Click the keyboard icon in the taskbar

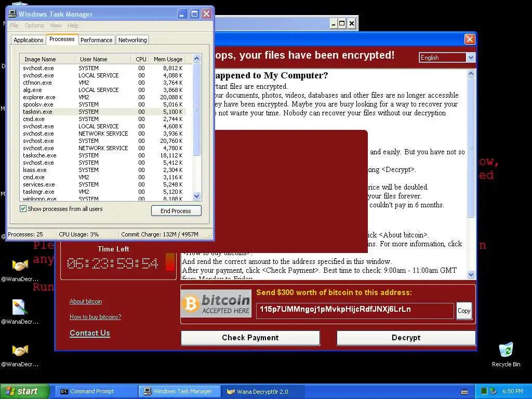(x=464, y=392)
